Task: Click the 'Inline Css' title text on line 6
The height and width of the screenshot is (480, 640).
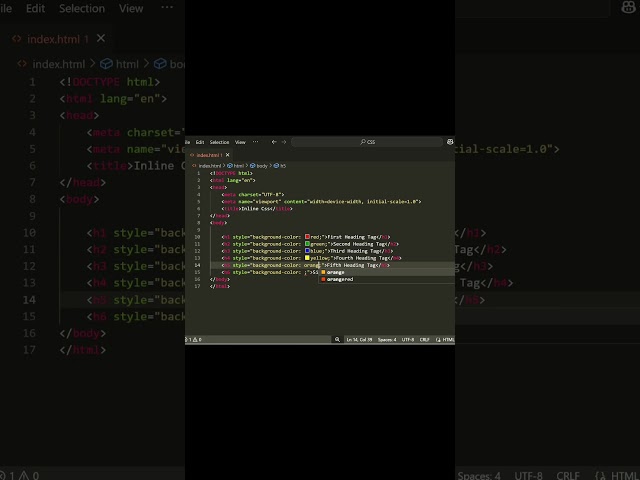Action: (x=256, y=209)
